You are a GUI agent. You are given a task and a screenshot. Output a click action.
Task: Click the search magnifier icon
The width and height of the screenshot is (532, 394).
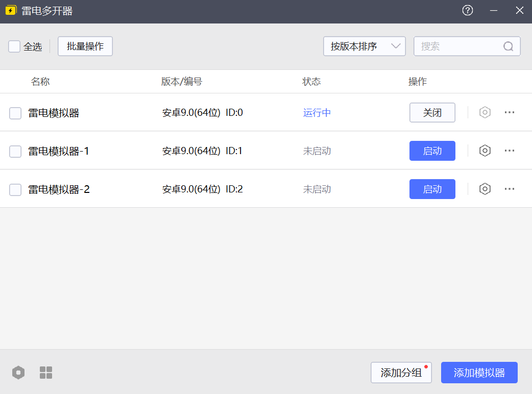click(508, 46)
